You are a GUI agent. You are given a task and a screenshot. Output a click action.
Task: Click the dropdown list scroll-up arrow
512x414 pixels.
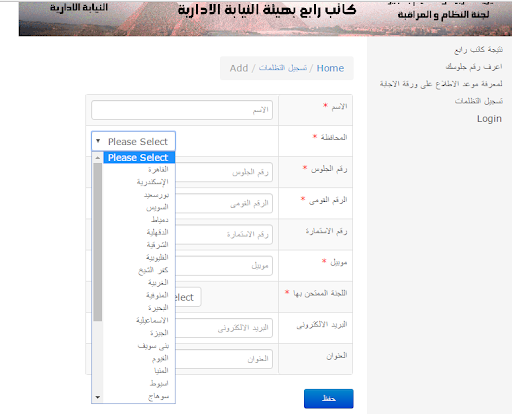[97, 157]
